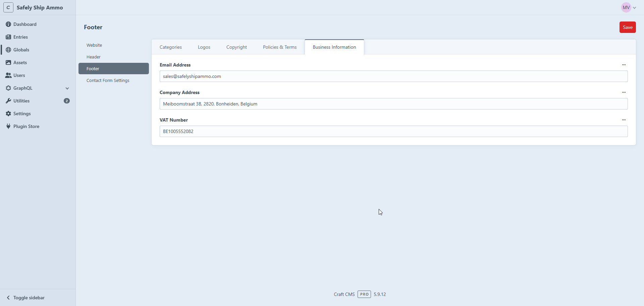The image size is (644, 306).
Task: Open Contact Form Settings global set
Action: tap(114, 80)
